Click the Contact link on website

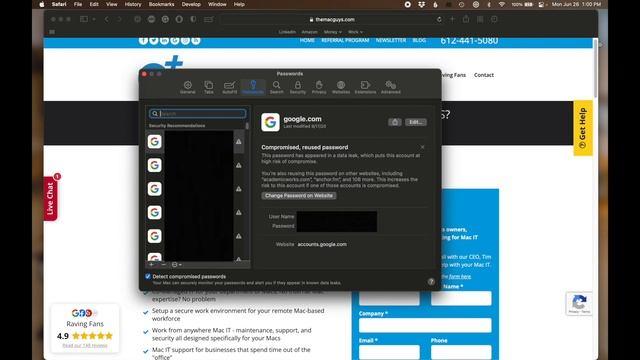(x=484, y=75)
